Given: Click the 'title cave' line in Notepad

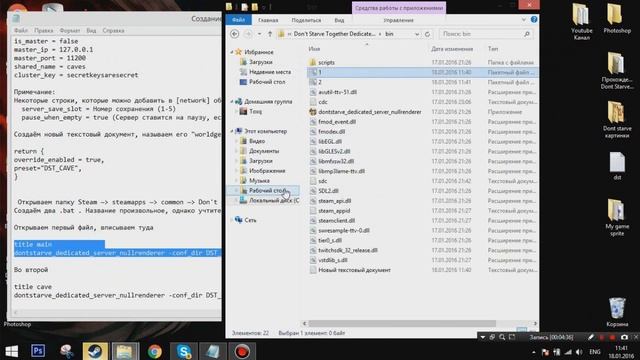Looking at the screenshot, I should coord(33,287).
